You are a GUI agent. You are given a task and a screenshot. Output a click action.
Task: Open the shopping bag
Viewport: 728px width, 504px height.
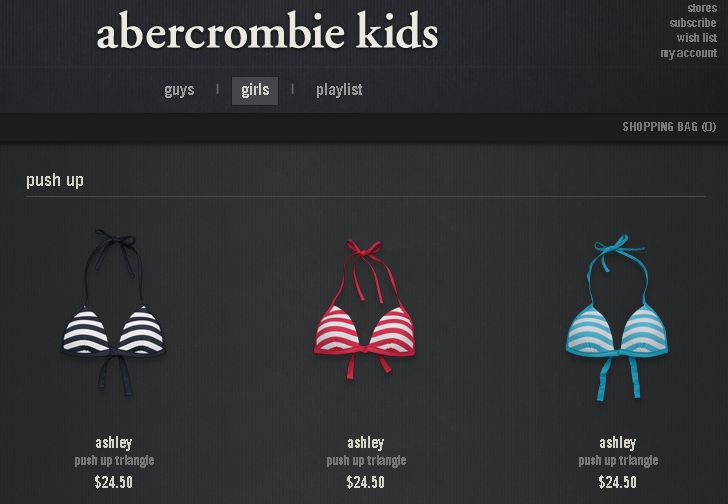669,127
